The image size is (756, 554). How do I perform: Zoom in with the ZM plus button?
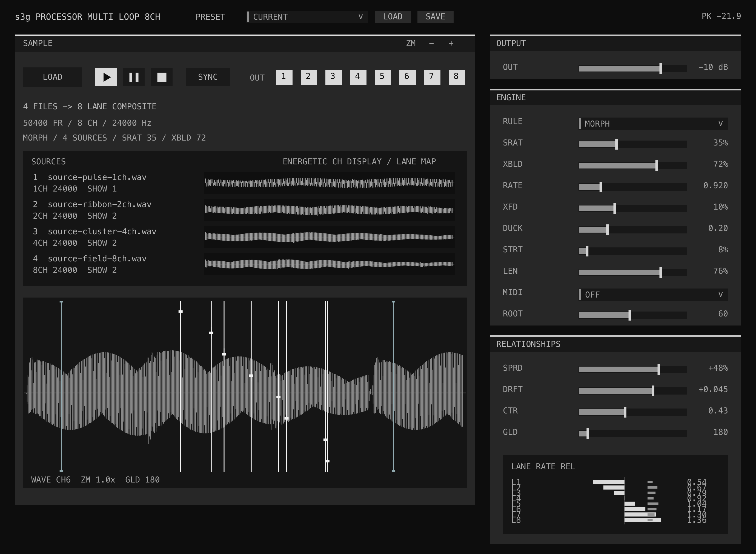tap(451, 43)
